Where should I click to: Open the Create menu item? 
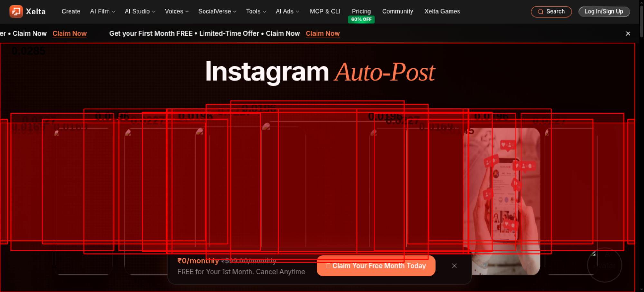point(71,11)
